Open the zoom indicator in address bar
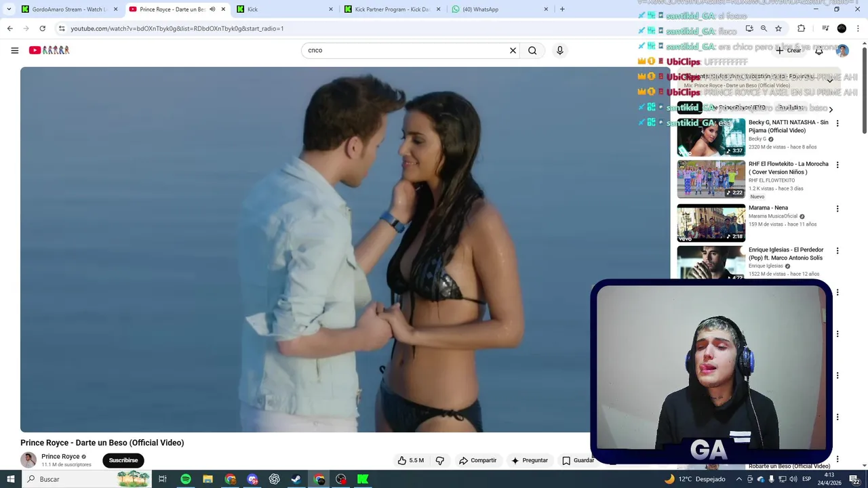The width and height of the screenshot is (868, 488). [764, 28]
